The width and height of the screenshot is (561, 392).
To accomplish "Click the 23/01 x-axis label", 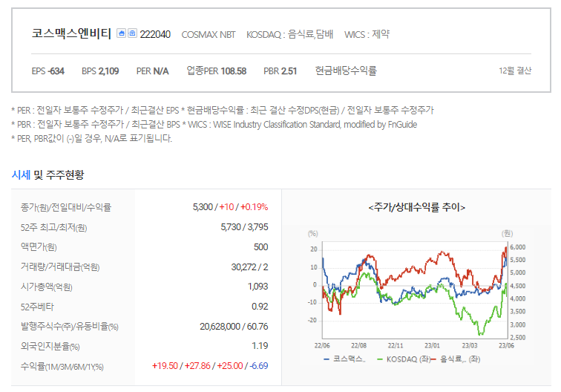I will 432,345.
